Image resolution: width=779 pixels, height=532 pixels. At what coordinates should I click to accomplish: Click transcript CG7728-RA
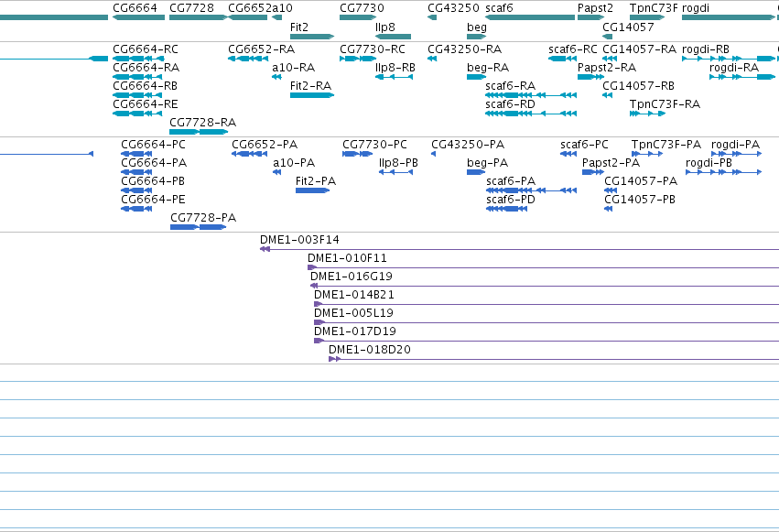tap(199, 132)
